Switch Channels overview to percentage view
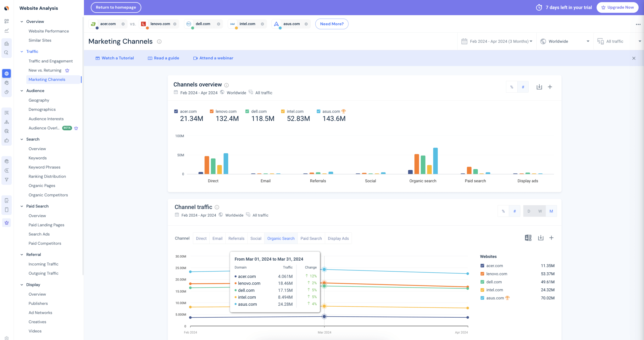 point(512,87)
